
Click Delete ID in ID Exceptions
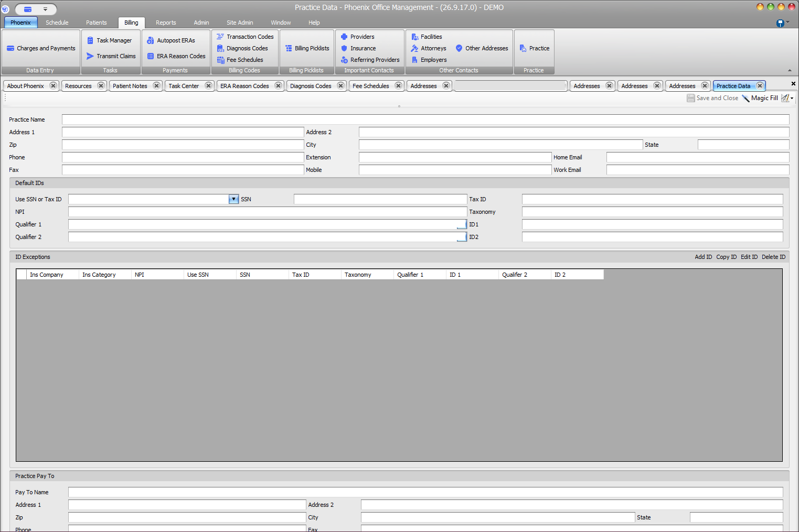[x=773, y=257]
